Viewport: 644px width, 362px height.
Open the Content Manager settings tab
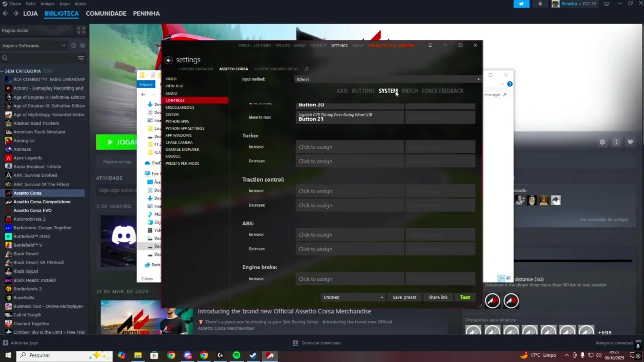tap(195, 69)
